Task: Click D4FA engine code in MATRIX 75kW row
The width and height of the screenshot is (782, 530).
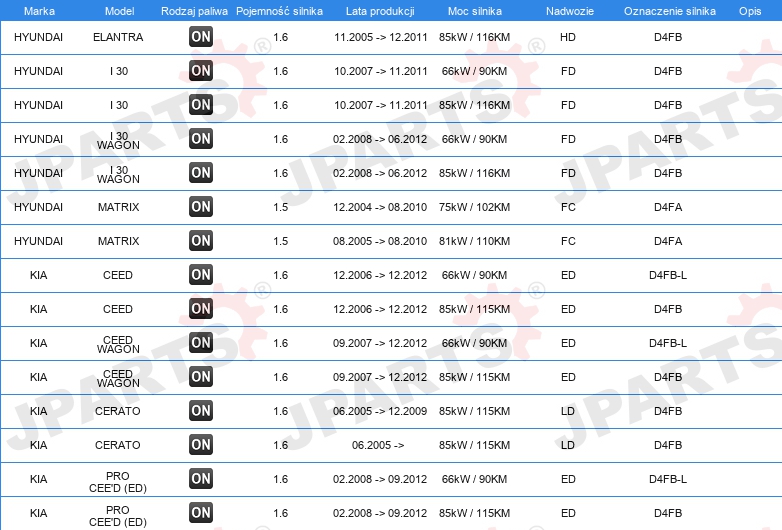Action: click(x=668, y=207)
